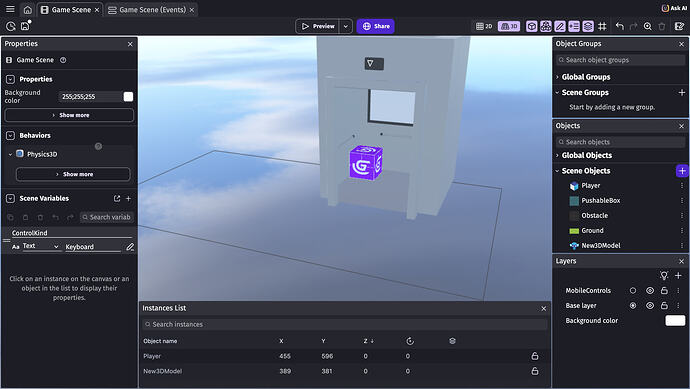Add a new object group in Scene Groups

coord(682,92)
